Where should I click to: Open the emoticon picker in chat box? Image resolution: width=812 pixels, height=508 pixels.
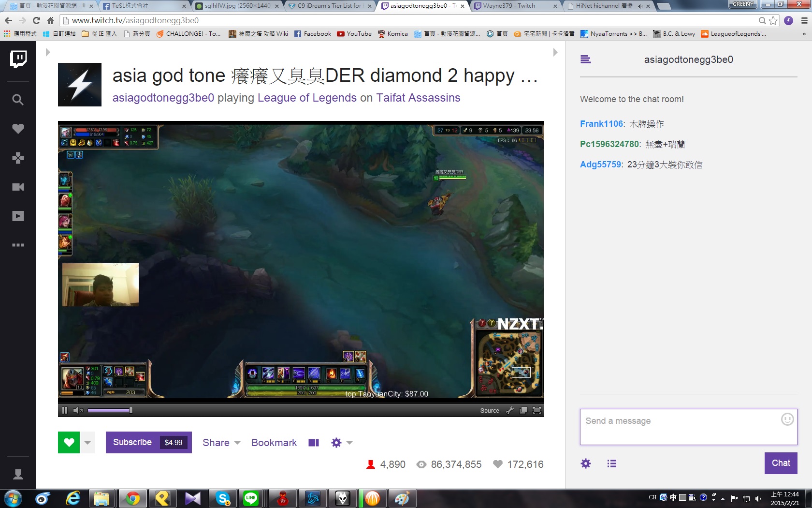[x=787, y=419]
